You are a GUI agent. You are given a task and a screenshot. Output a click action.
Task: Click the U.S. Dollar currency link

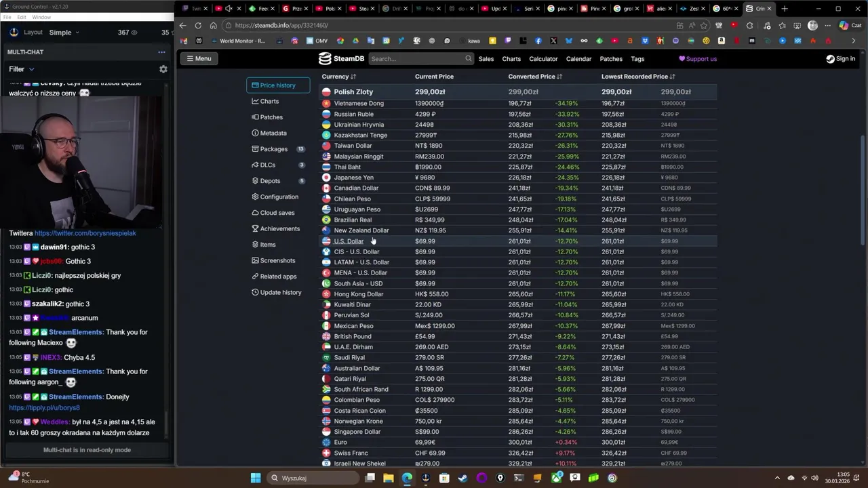(349, 241)
